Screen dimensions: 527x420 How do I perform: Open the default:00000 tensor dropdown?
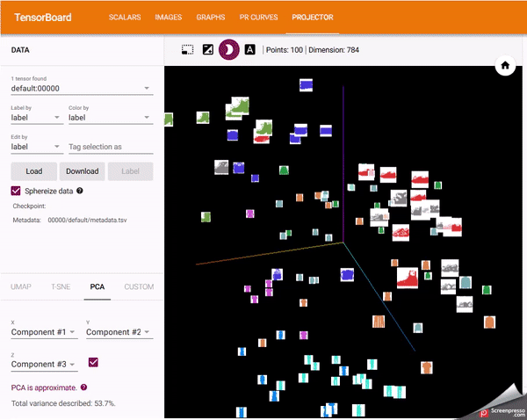pyautogui.click(x=82, y=89)
